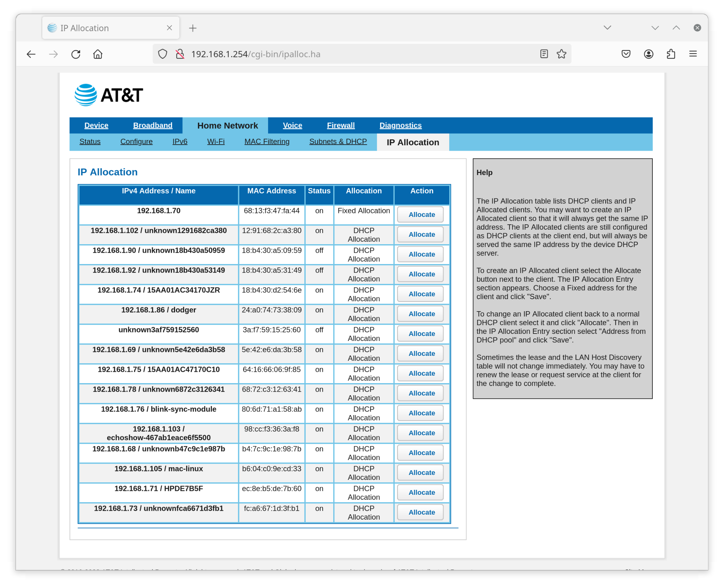This screenshot has height=588, width=724.
Task: Click the Help panel heading
Action: 484,172
